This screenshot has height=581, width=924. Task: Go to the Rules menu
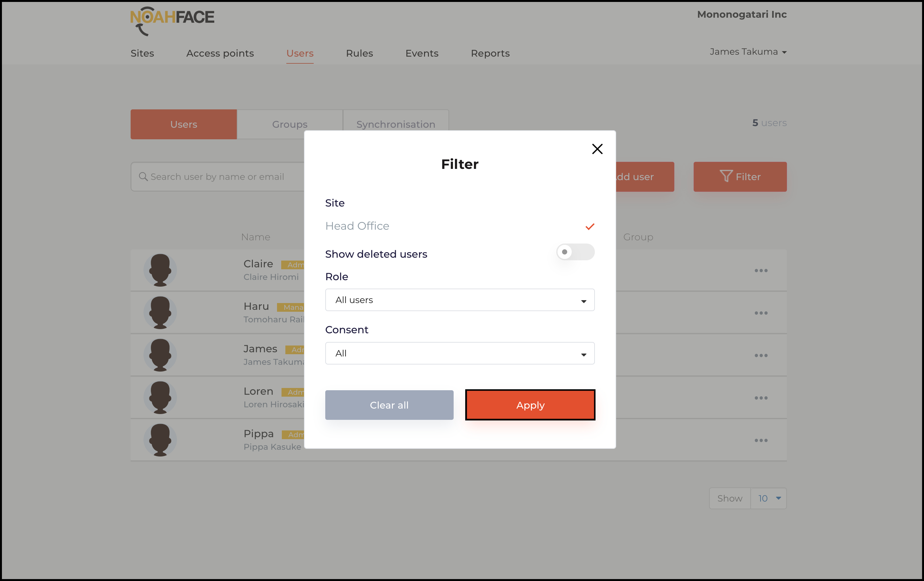coord(359,53)
